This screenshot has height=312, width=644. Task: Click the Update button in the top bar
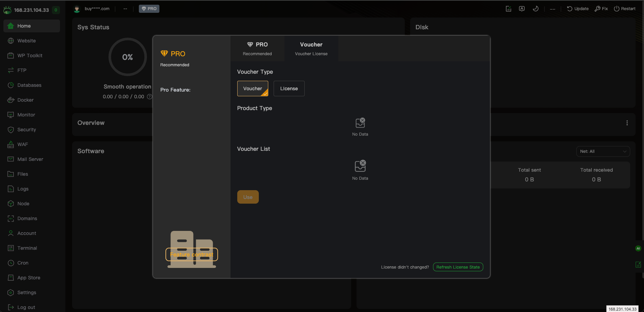(x=578, y=9)
